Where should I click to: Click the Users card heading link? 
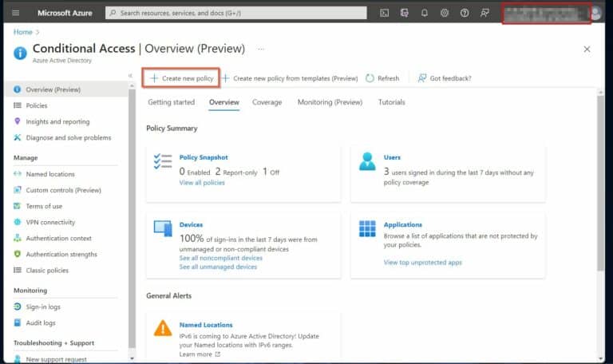pos(392,157)
